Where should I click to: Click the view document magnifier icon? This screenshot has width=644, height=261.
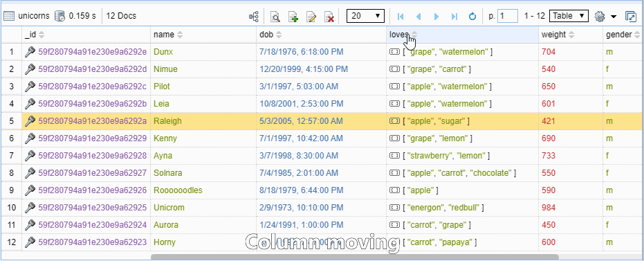click(275, 17)
